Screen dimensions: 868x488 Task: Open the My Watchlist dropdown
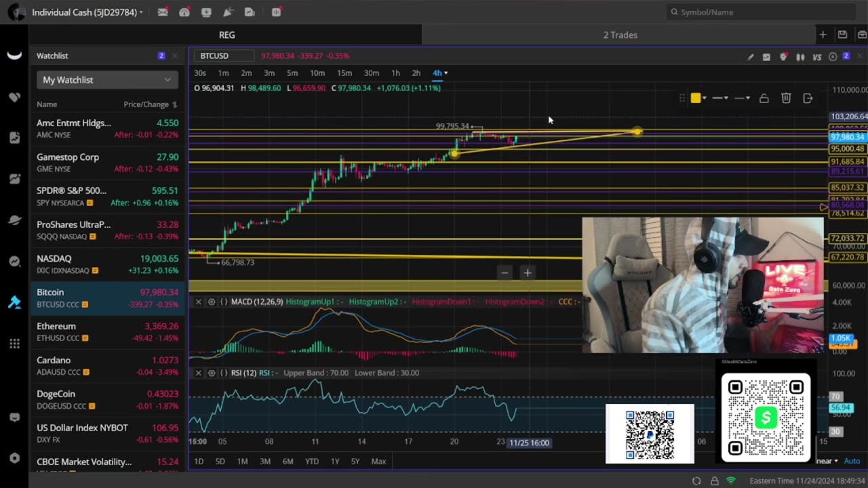(x=107, y=80)
